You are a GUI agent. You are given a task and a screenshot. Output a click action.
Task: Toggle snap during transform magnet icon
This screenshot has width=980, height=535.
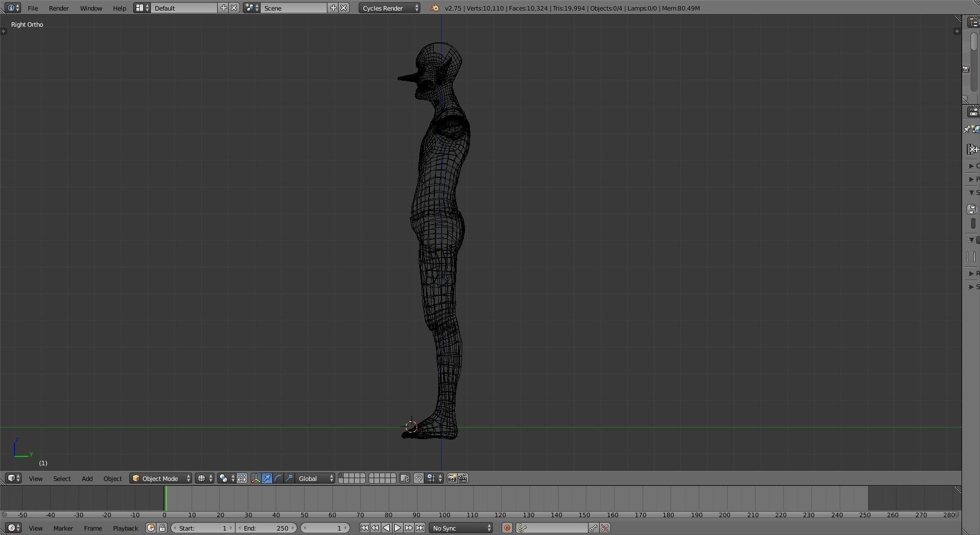pyautogui.click(x=418, y=478)
